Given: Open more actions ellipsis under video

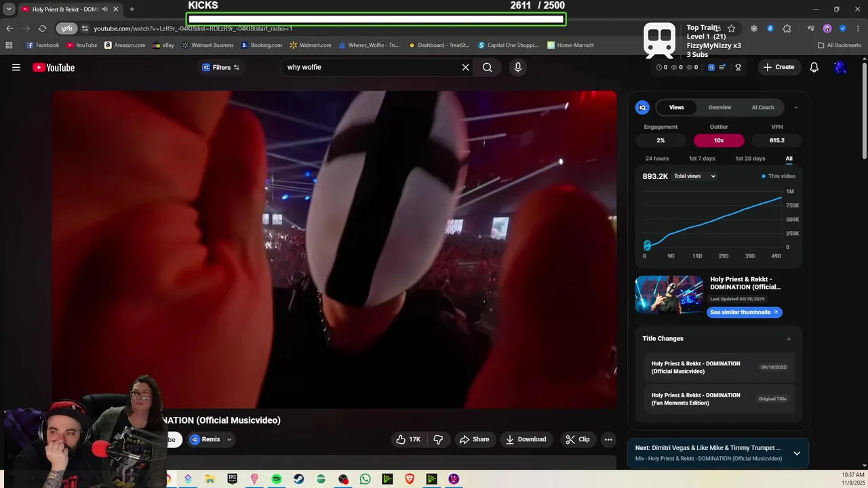Looking at the screenshot, I should (608, 439).
